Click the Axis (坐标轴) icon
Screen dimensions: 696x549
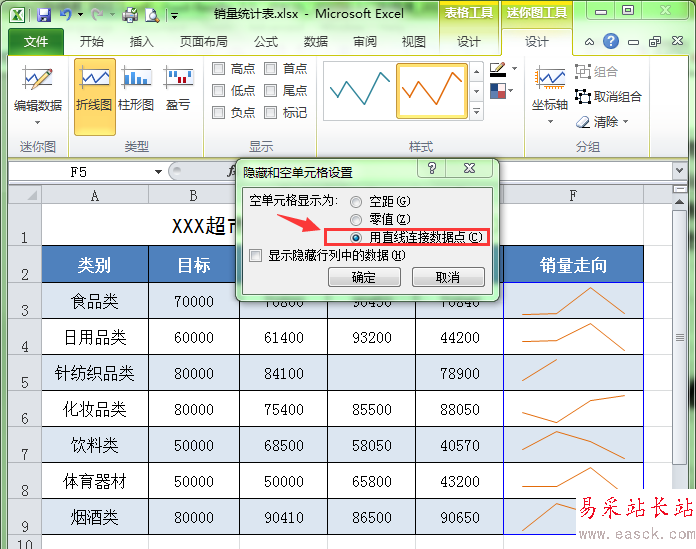coord(550,78)
